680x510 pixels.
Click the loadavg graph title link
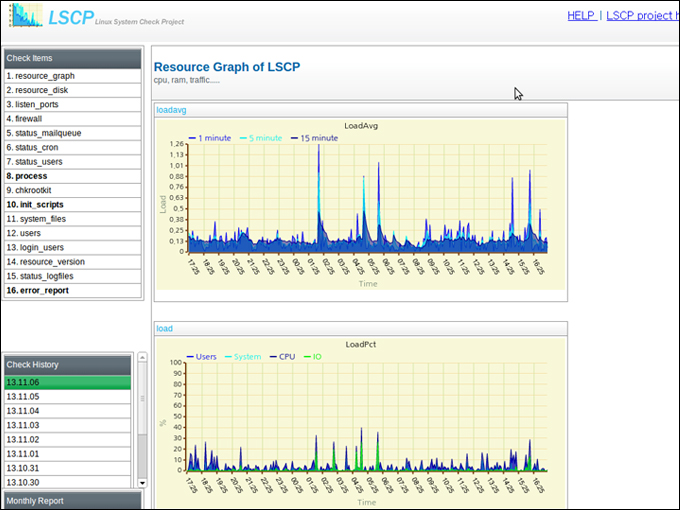pos(171,110)
